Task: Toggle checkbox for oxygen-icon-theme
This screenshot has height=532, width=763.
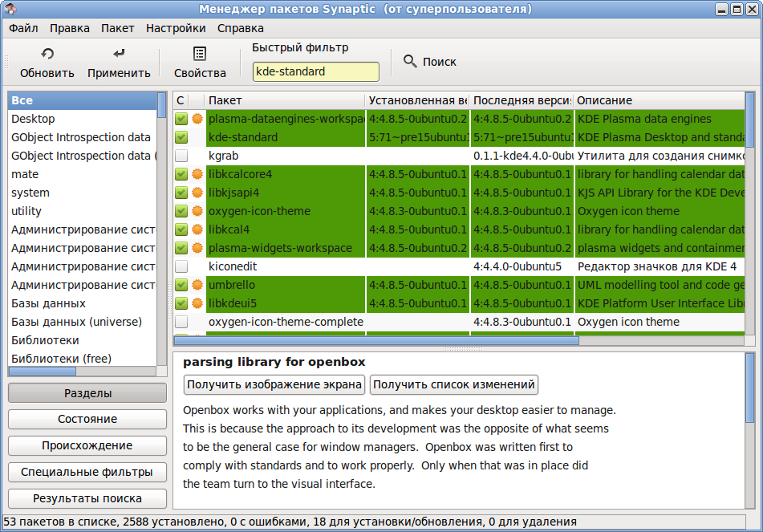Action: point(181,211)
